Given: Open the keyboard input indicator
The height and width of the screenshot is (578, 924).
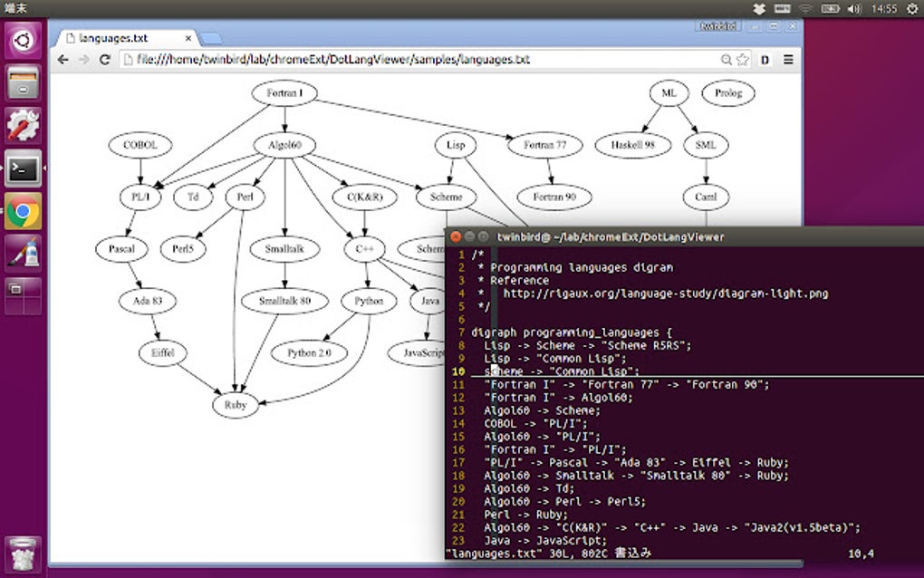Looking at the screenshot, I should click(782, 9).
